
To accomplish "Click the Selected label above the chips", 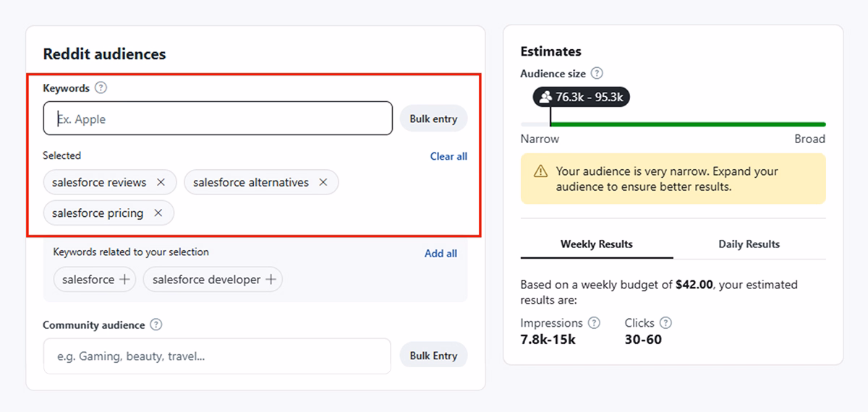I will pyautogui.click(x=61, y=155).
